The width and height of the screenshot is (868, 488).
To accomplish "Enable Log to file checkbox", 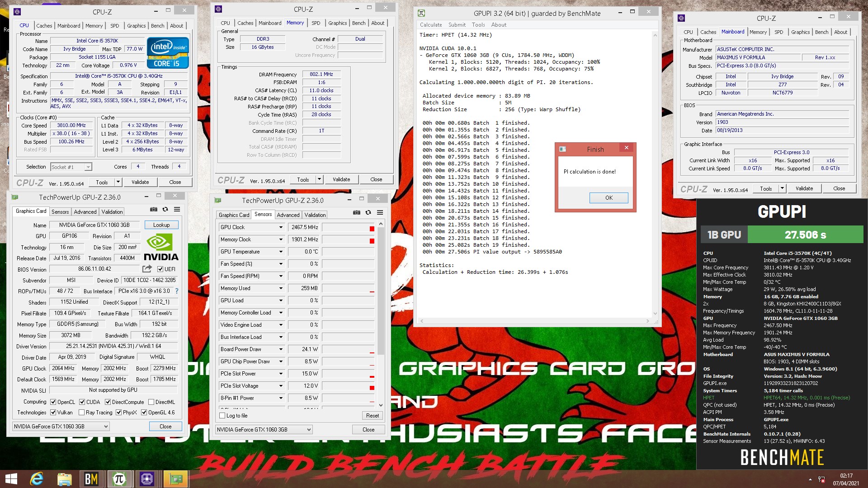I will click(x=222, y=416).
